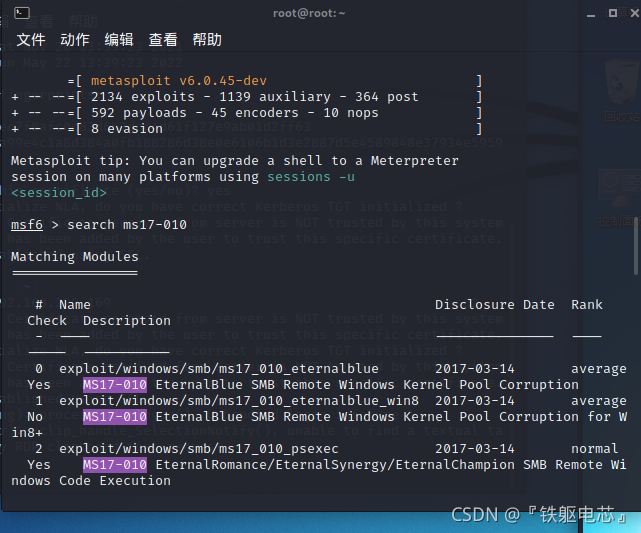This screenshot has height=533, width=641.
Task: Click highlighted MS17-010 in row 1 description
Action: coord(115,417)
